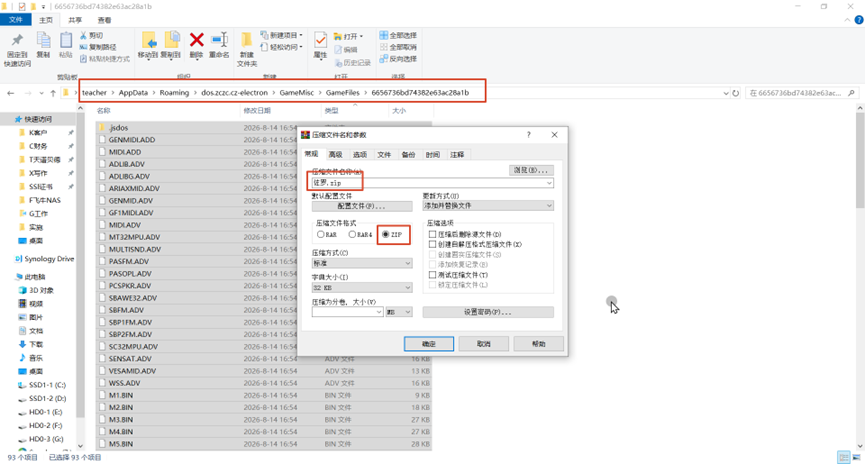This screenshot has width=865, height=464.
Task: Click the details view icon in status bar
Action: coord(843,457)
